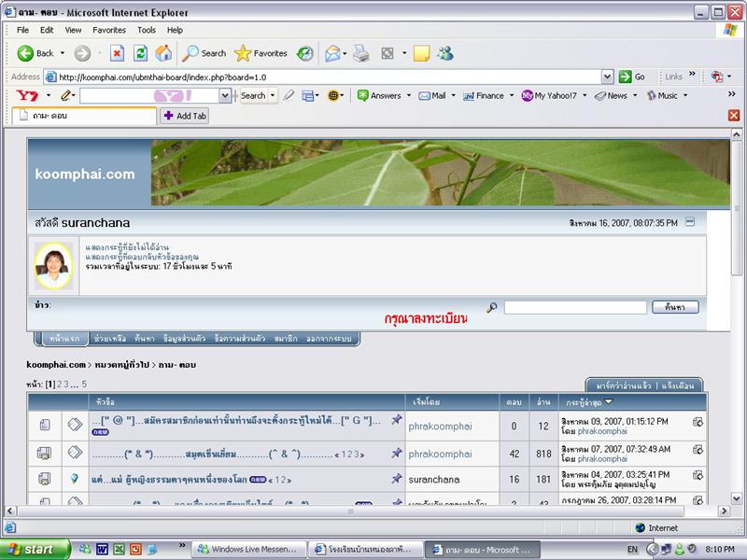Open My Yahoo!7 toolbar button

(549, 96)
